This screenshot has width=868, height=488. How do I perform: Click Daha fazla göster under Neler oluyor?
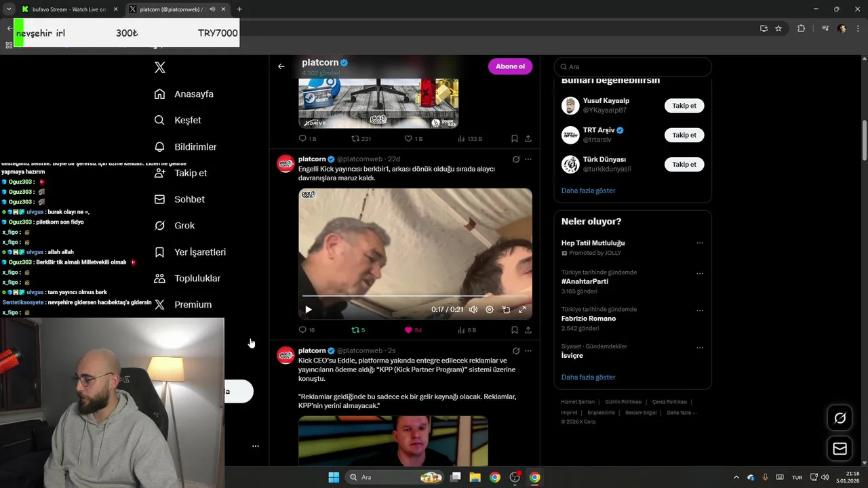click(588, 377)
